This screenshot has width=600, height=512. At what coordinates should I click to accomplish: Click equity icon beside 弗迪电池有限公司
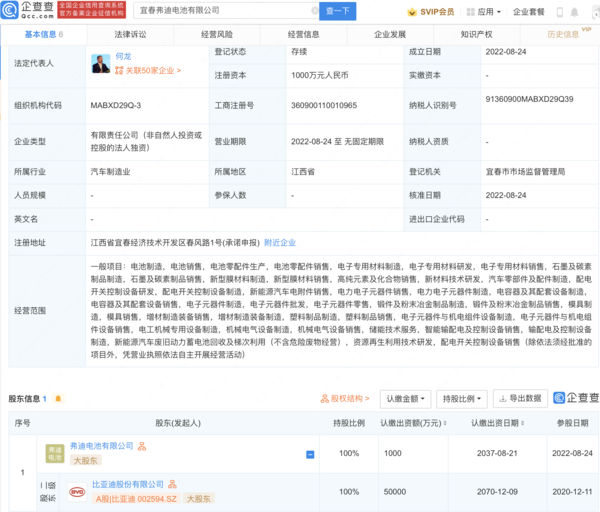click(142, 446)
